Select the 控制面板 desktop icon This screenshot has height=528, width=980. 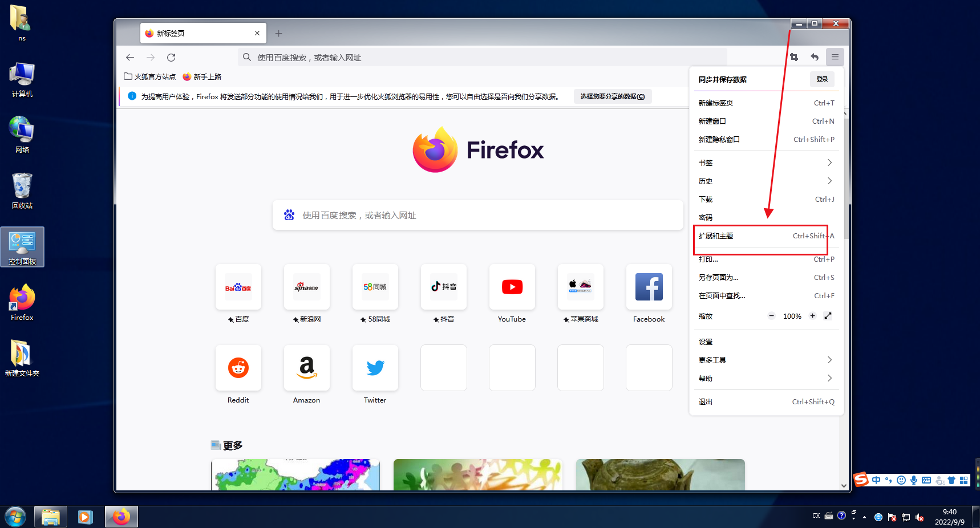point(22,247)
